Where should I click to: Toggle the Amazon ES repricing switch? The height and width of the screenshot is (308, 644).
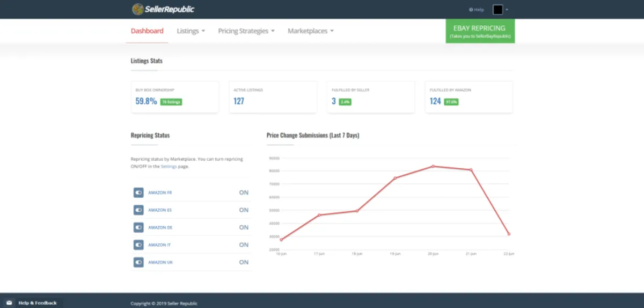pos(138,210)
